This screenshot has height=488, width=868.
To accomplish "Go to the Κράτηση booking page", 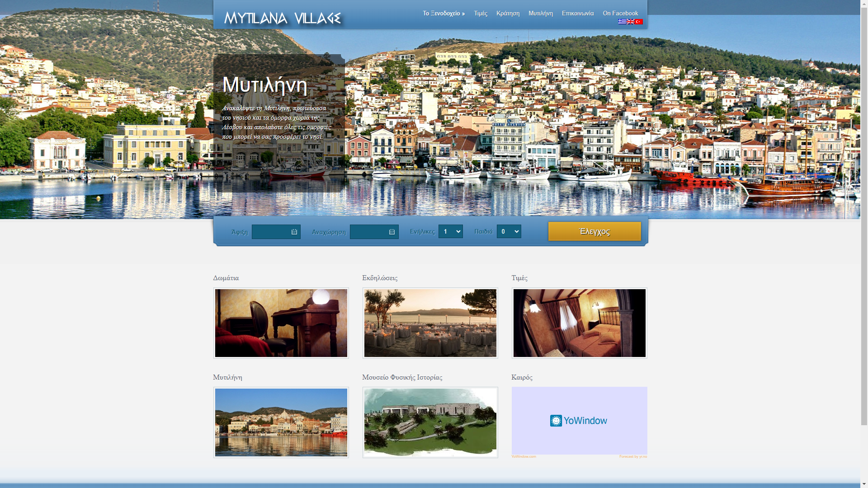I will click(508, 14).
